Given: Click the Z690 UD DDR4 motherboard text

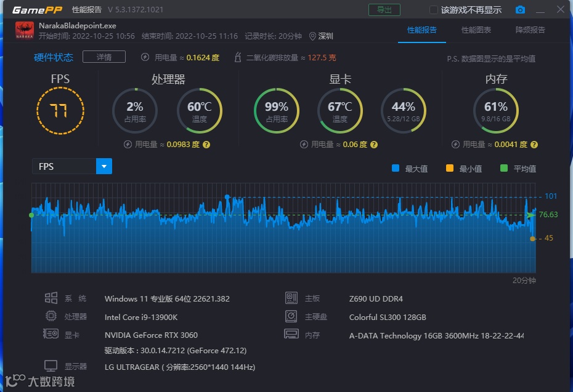Looking at the screenshot, I should (x=376, y=298).
